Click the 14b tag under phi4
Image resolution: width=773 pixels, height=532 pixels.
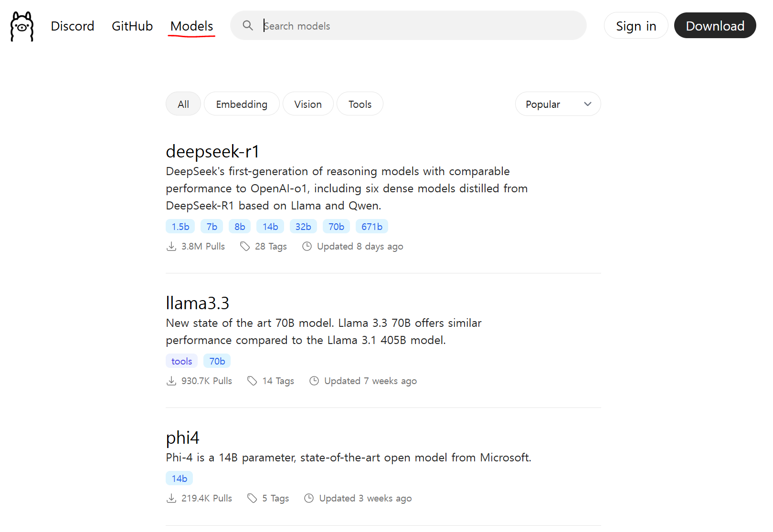pyautogui.click(x=180, y=479)
